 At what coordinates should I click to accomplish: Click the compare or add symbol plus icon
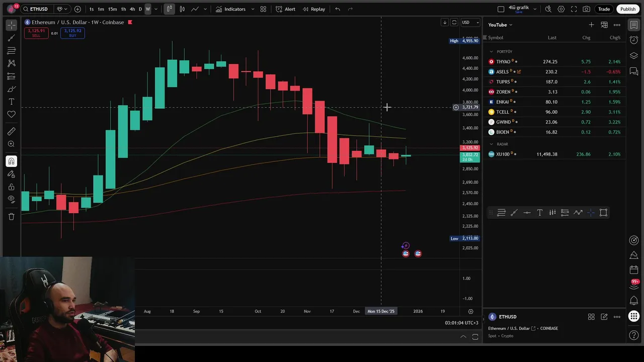[x=77, y=9]
